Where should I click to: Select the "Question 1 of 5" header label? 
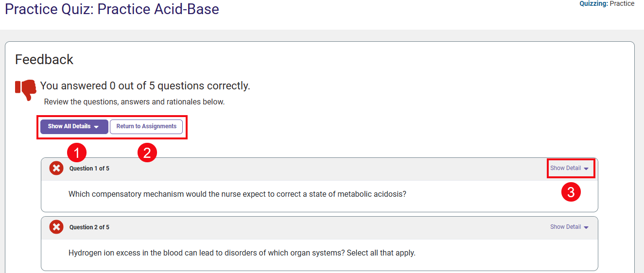pyautogui.click(x=89, y=169)
